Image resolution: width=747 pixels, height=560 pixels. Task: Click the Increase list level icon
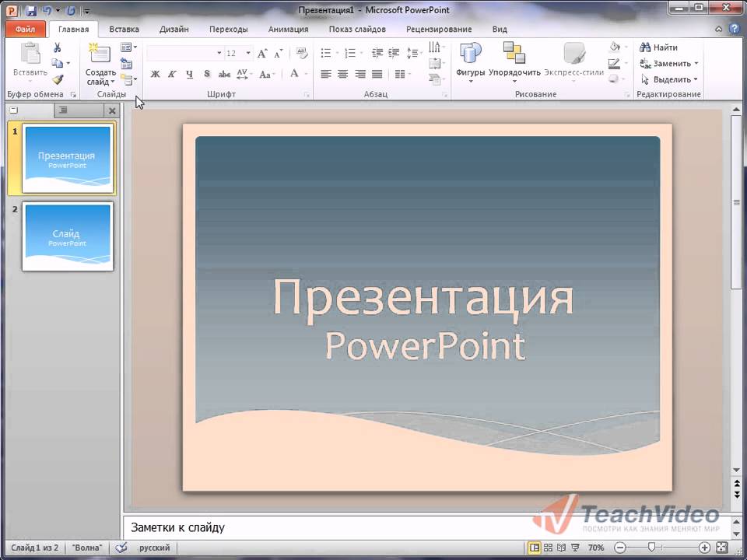tap(394, 53)
